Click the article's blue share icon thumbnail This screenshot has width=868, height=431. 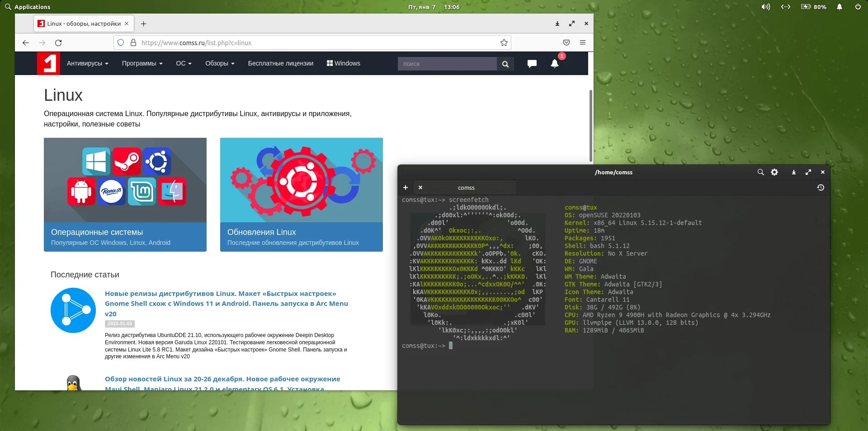coord(73,310)
